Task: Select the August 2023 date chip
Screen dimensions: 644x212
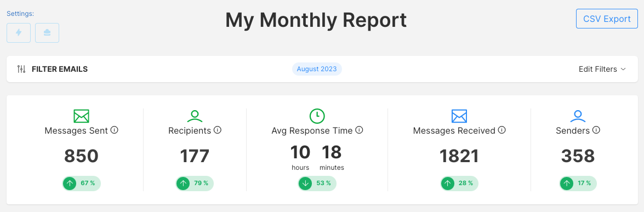Action: [317, 69]
